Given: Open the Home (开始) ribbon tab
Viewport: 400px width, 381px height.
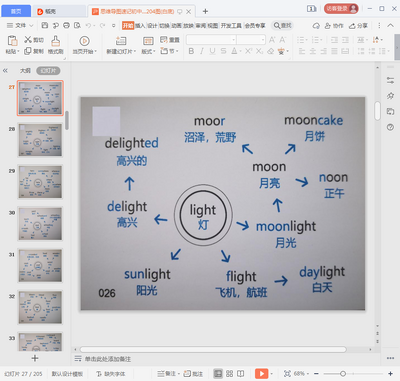Looking at the screenshot, I should point(128,25).
